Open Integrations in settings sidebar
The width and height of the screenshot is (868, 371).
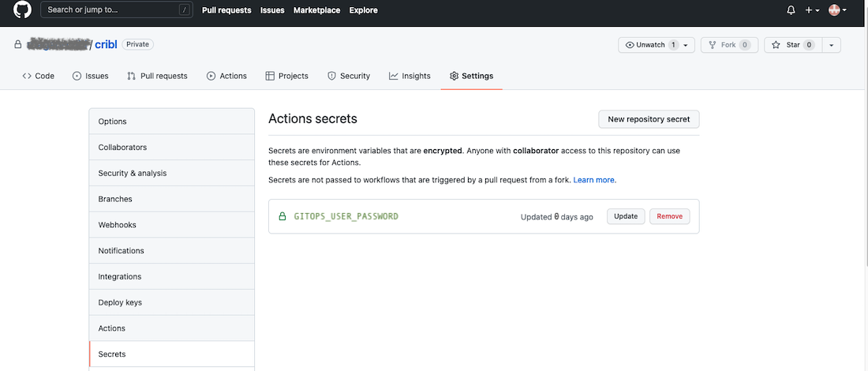click(171, 276)
